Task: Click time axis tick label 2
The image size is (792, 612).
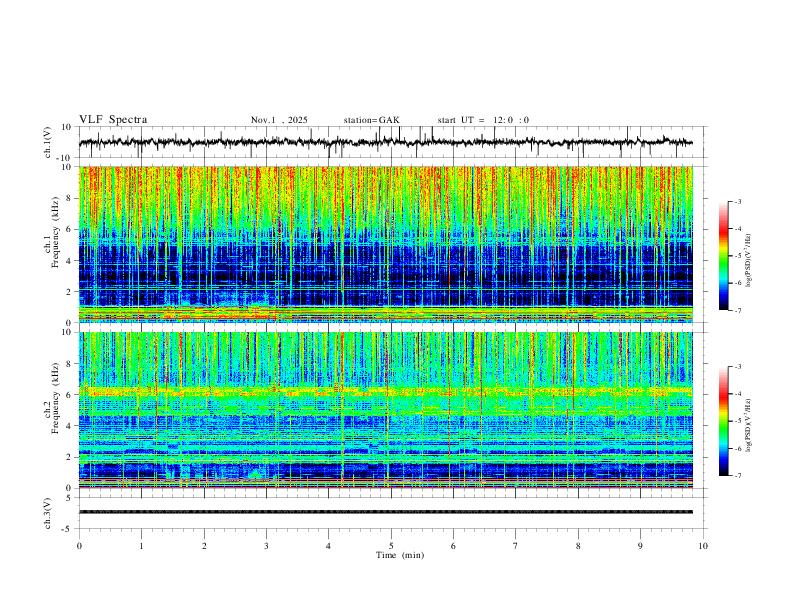Action: click(204, 546)
